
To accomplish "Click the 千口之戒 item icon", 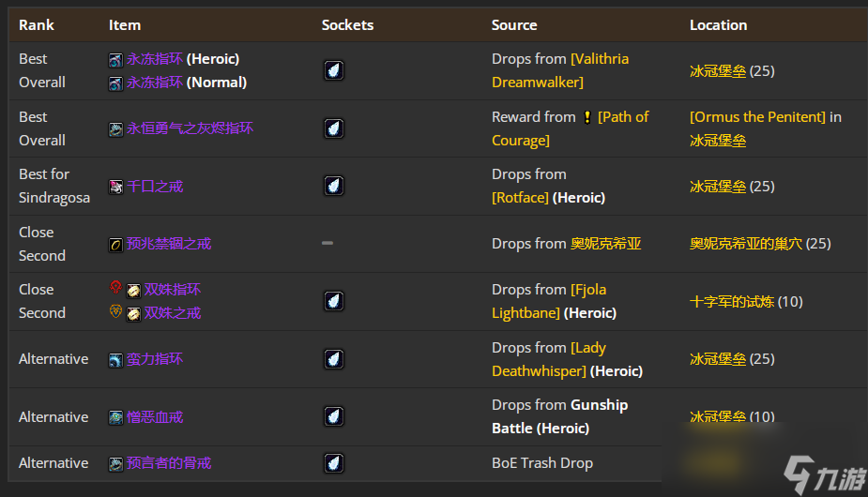I will coord(115,187).
